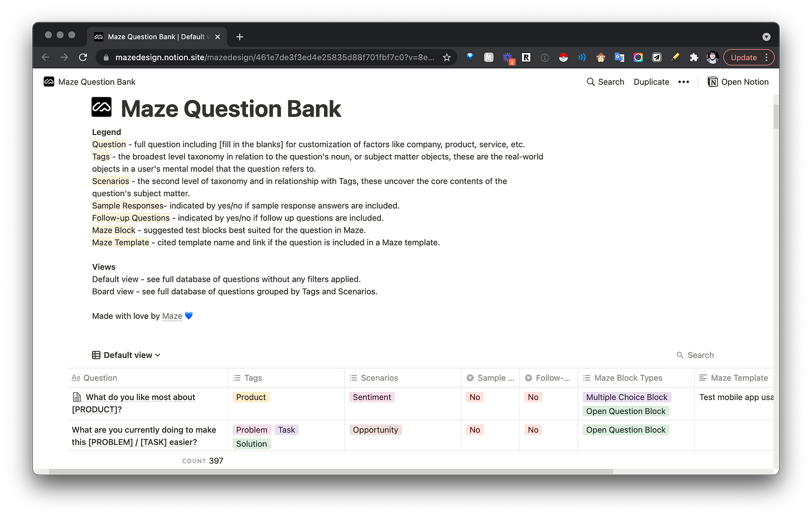Click Open Question Block tag in first row
Viewport: 812px width, 518px height.
(x=626, y=411)
